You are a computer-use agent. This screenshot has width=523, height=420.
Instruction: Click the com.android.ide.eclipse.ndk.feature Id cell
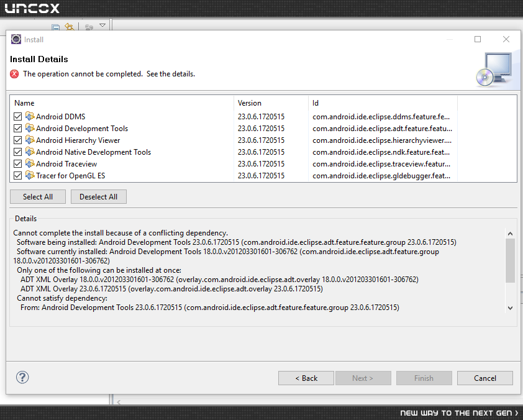pos(381,152)
